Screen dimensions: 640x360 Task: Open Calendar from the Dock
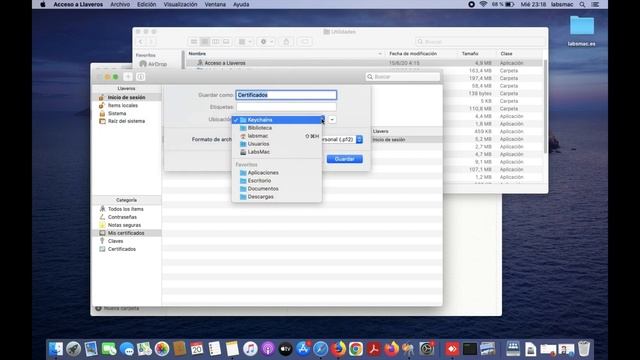click(197, 349)
